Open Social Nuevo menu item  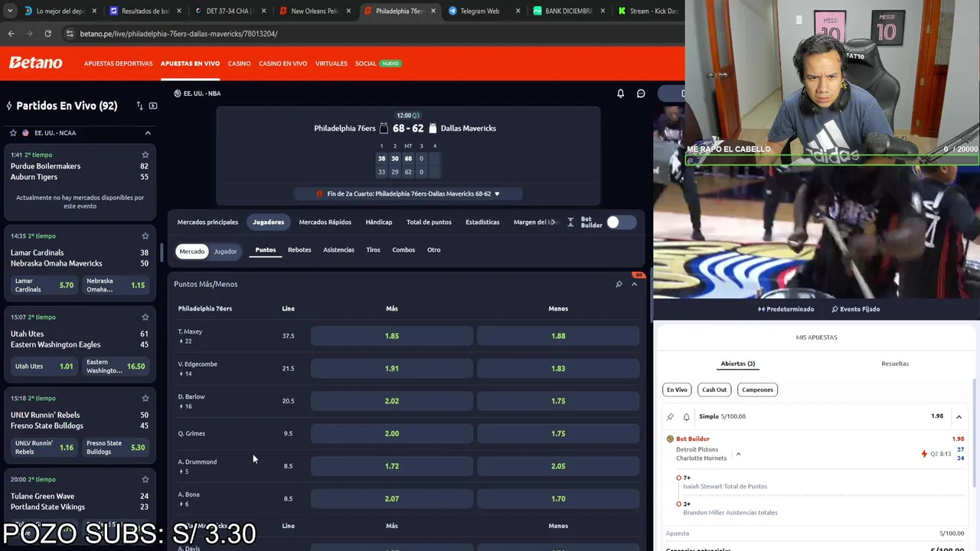(377, 64)
